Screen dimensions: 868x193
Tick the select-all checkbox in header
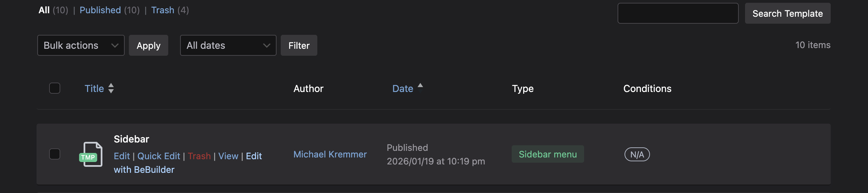tap(55, 88)
